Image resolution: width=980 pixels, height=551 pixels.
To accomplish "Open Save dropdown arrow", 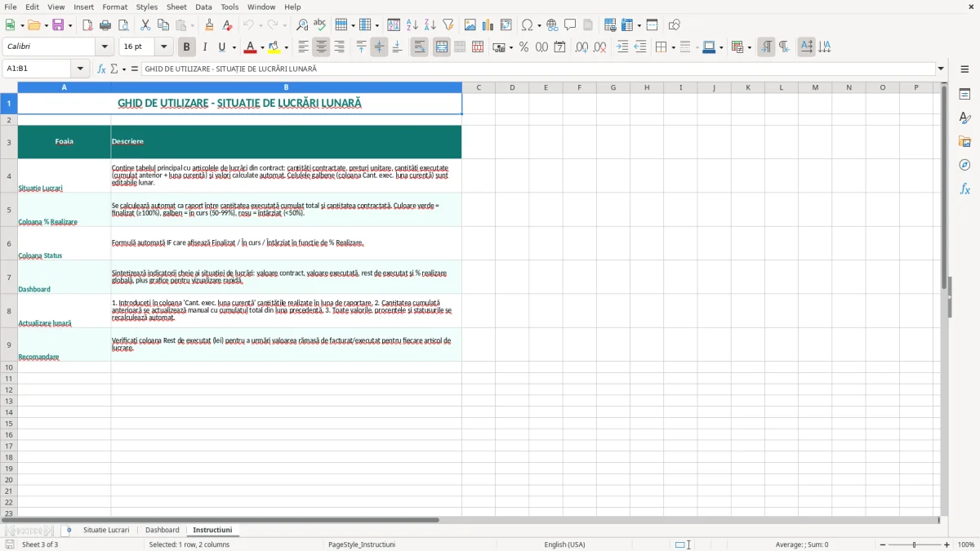I will (x=69, y=25).
